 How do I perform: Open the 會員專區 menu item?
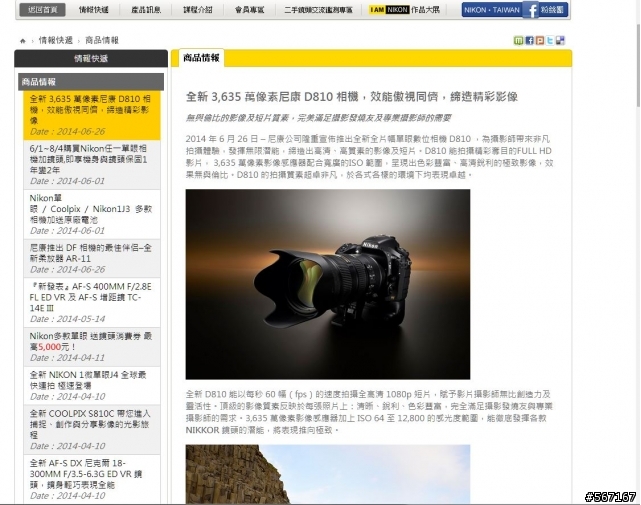tap(249, 10)
